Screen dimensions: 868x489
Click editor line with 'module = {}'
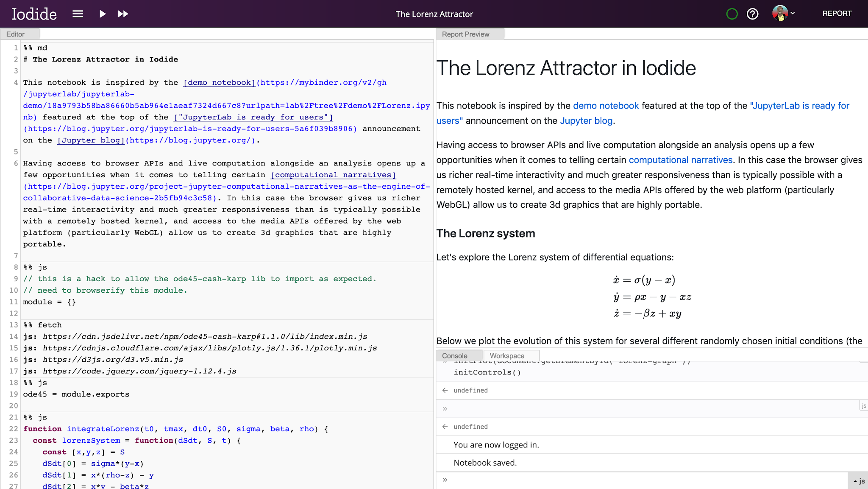[x=49, y=302]
